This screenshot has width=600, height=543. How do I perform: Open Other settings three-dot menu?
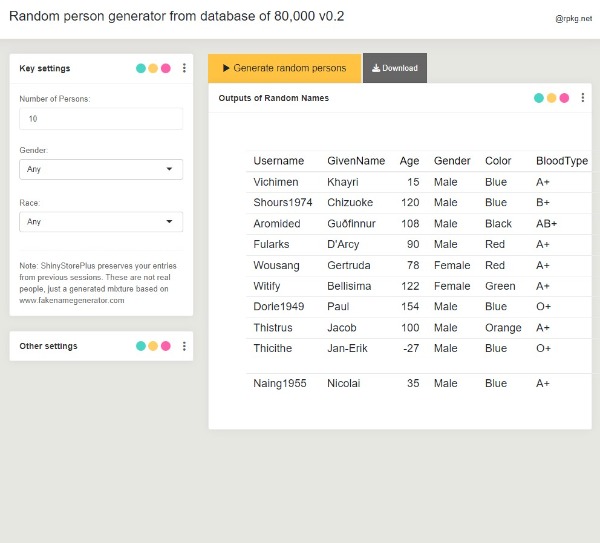tap(184, 346)
